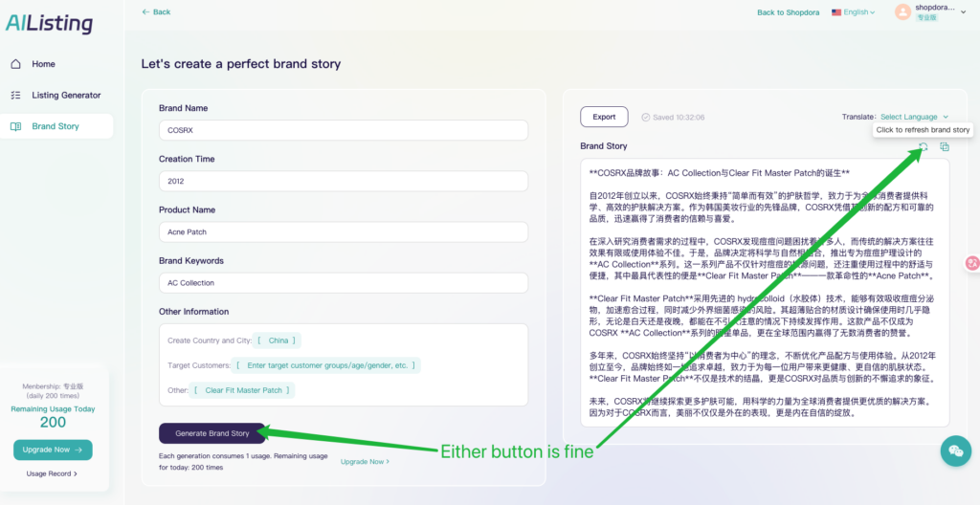The width and height of the screenshot is (980, 505).
Task: Click the refresh brand story icon
Action: (924, 146)
